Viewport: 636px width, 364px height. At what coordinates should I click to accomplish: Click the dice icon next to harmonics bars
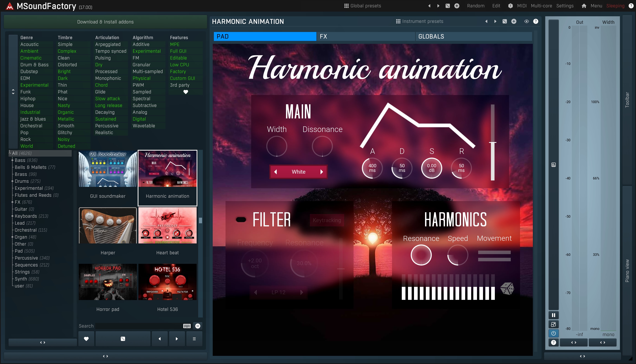coord(507,289)
